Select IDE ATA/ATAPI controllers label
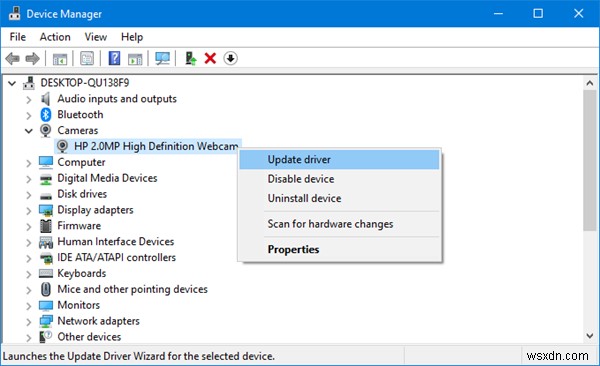Image resolution: width=600 pixels, height=366 pixels. [117, 258]
